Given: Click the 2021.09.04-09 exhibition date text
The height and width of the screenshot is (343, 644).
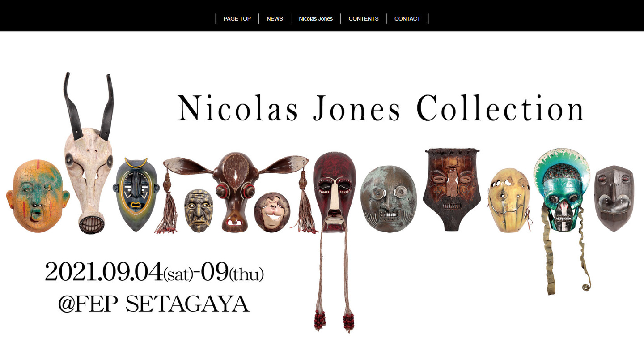Looking at the screenshot, I should tap(154, 272).
